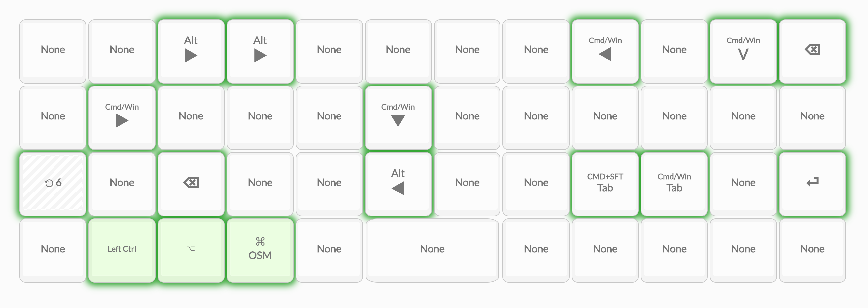Viewport: 868px width, 308px height.
Task: Select None key between Cmd/Win Tab and Enter
Action: point(743,183)
